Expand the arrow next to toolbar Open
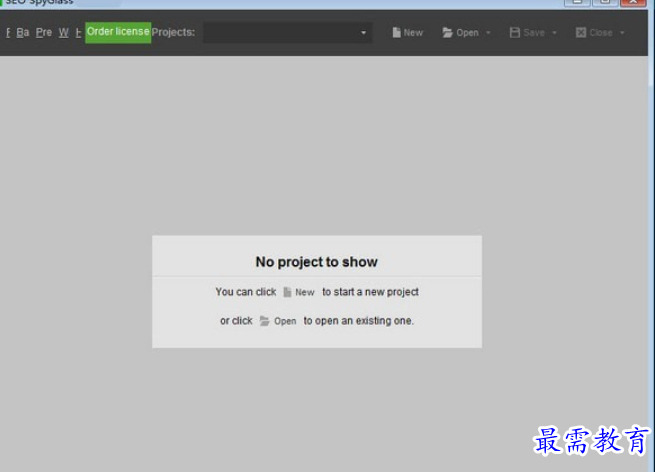657x472 pixels. (488, 33)
